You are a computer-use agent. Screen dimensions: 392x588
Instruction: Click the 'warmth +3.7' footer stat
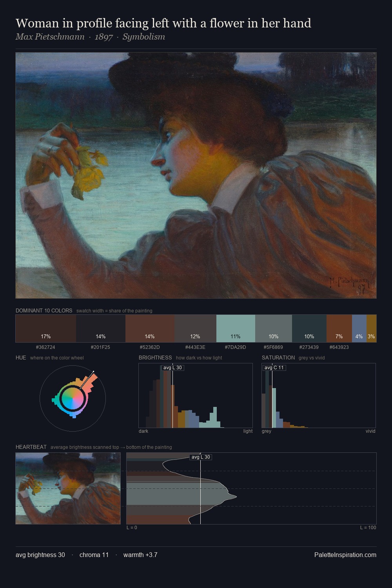pyautogui.click(x=140, y=555)
